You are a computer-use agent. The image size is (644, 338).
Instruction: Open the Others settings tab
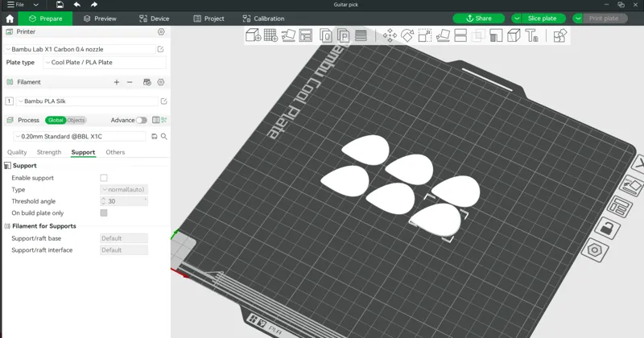115,152
